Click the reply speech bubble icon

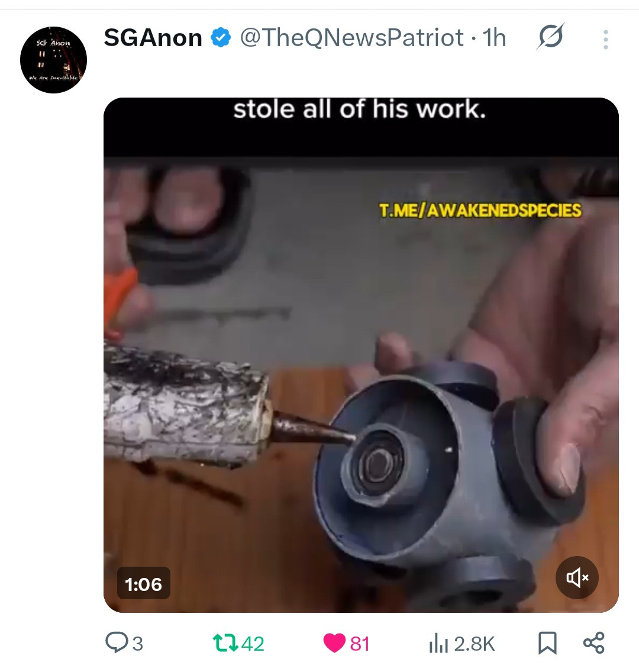(117, 642)
